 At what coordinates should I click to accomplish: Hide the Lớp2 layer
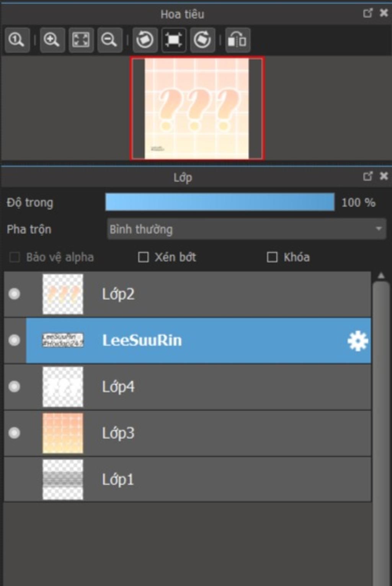15,294
